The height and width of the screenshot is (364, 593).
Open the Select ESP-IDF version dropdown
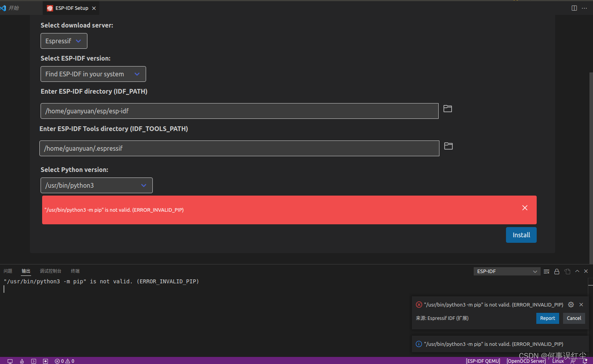[93, 74]
